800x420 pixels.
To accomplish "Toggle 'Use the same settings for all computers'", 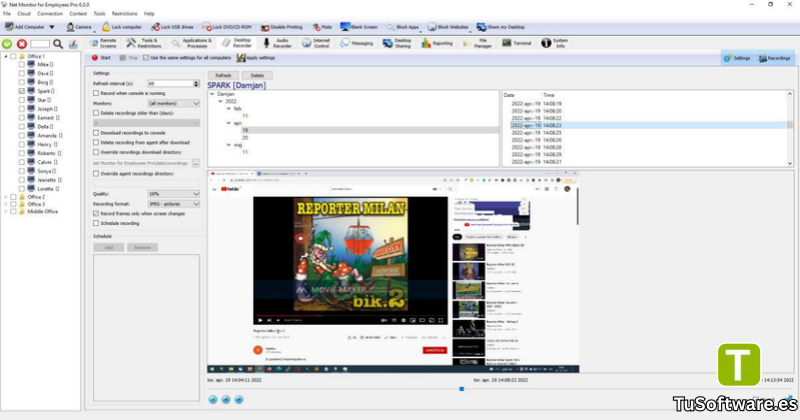I will click(x=146, y=58).
